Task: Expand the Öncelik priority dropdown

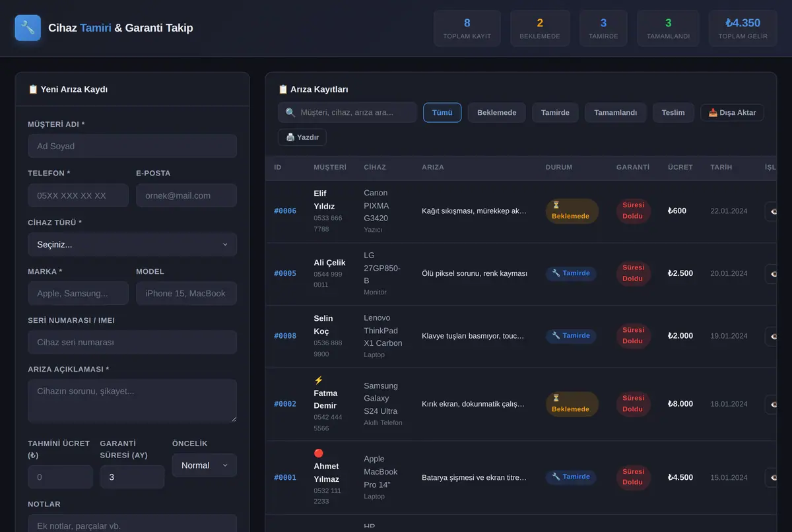Action: (205, 465)
